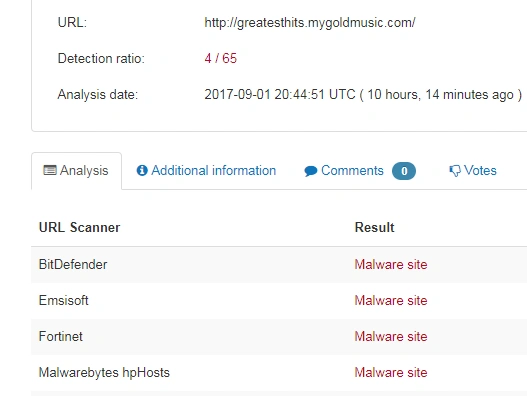Select the Malwarebytes hpHosts row
This screenshot has height=396, width=527.
279,372
